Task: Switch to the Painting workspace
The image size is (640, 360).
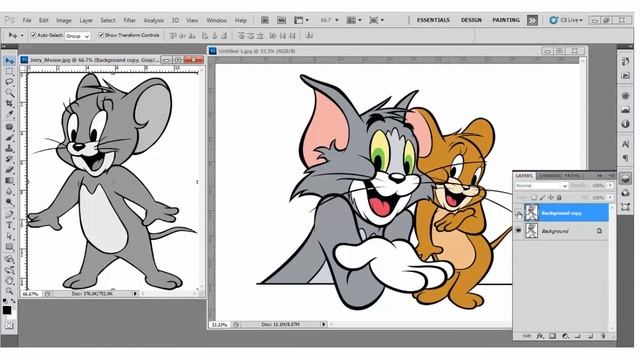Action: click(506, 20)
